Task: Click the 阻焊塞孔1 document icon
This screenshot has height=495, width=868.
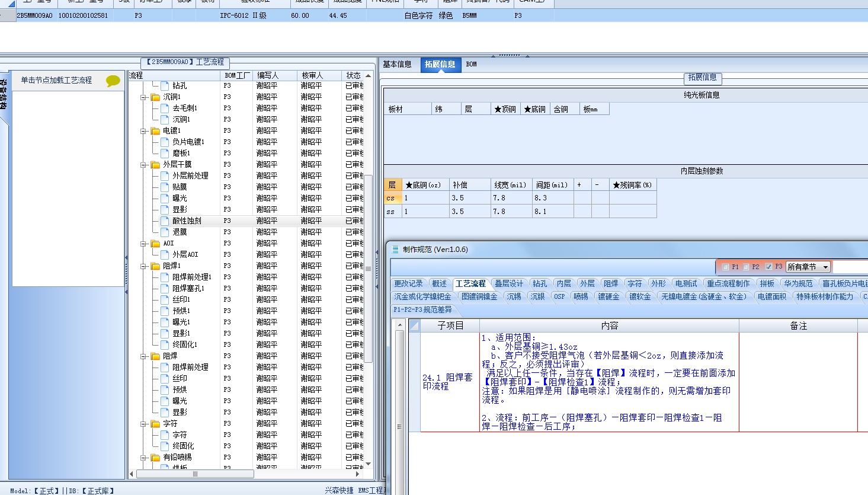Action: [165, 288]
